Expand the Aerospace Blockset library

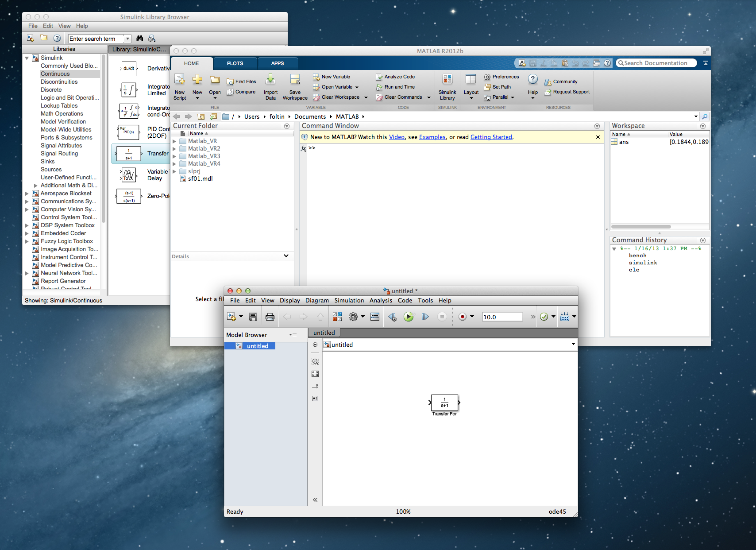(27, 194)
